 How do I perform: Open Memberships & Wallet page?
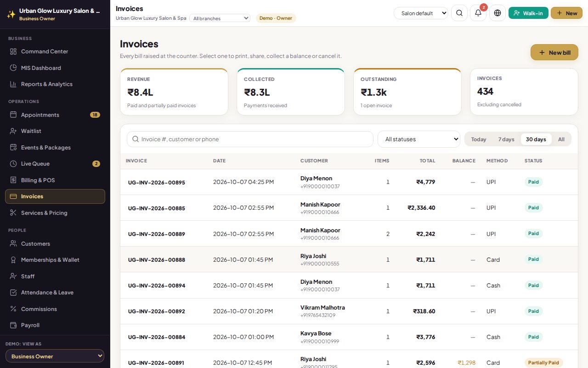[x=55, y=260]
